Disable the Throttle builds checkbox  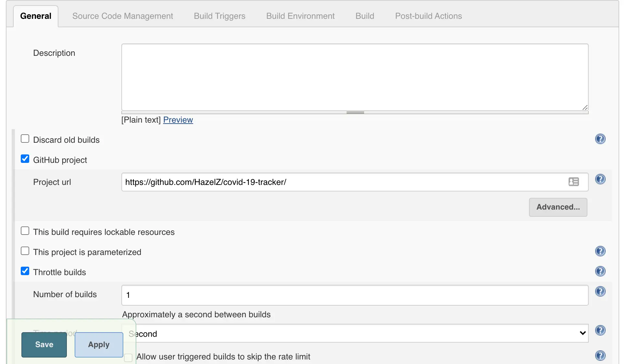pos(25,271)
